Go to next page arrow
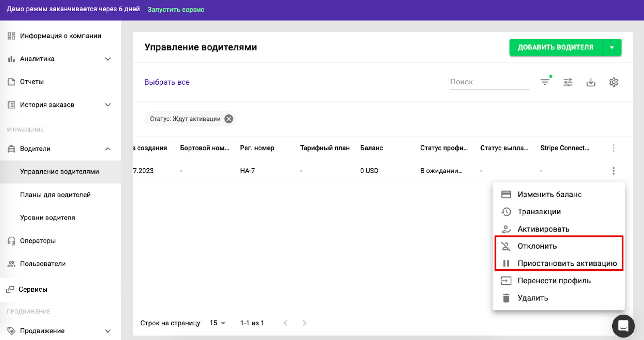The width and height of the screenshot is (644, 340). 304,323
